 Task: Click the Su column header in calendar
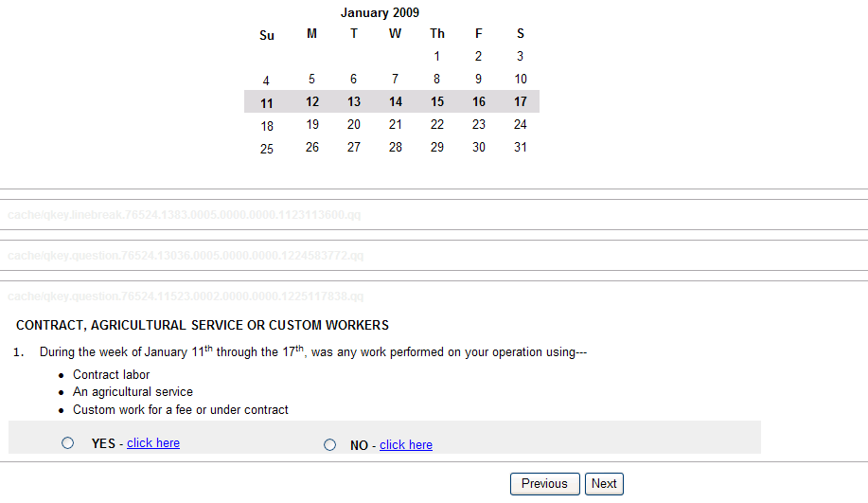click(x=267, y=35)
